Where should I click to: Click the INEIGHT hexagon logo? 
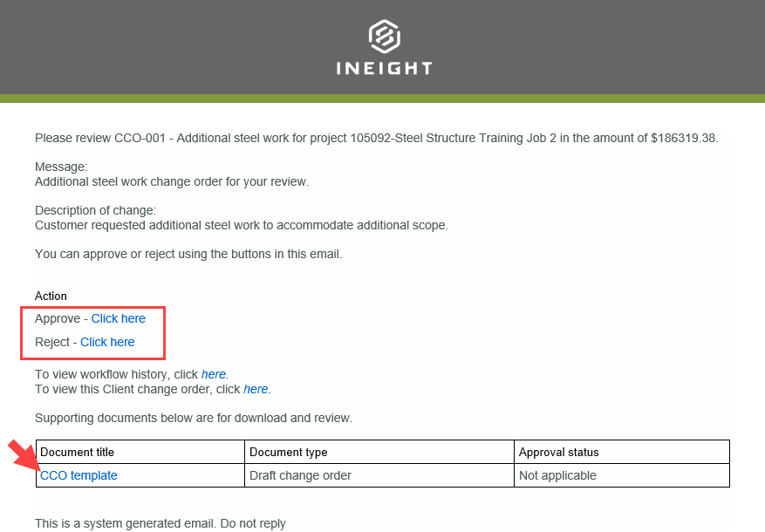pos(383,36)
